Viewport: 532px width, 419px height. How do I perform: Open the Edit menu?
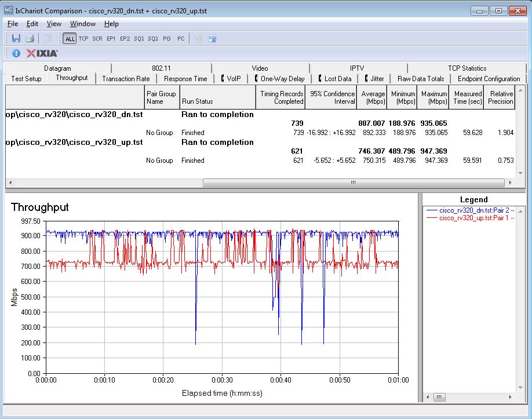coord(32,24)
